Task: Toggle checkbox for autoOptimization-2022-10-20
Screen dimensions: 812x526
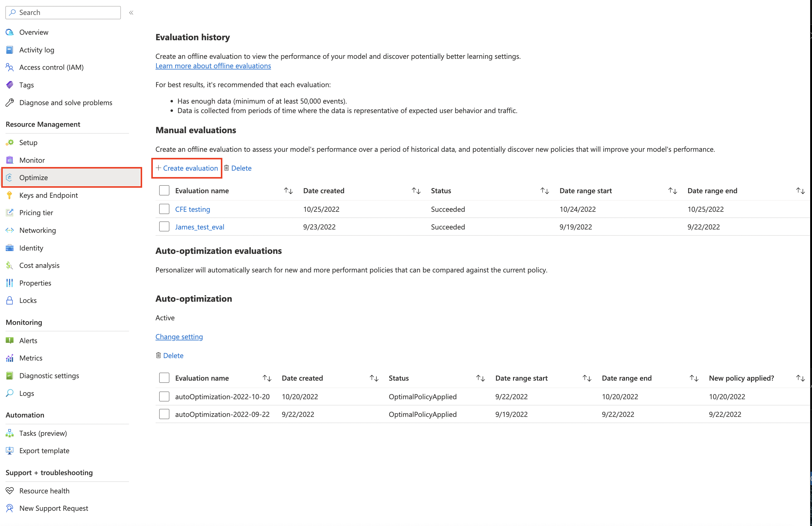Action: point(164,396)
